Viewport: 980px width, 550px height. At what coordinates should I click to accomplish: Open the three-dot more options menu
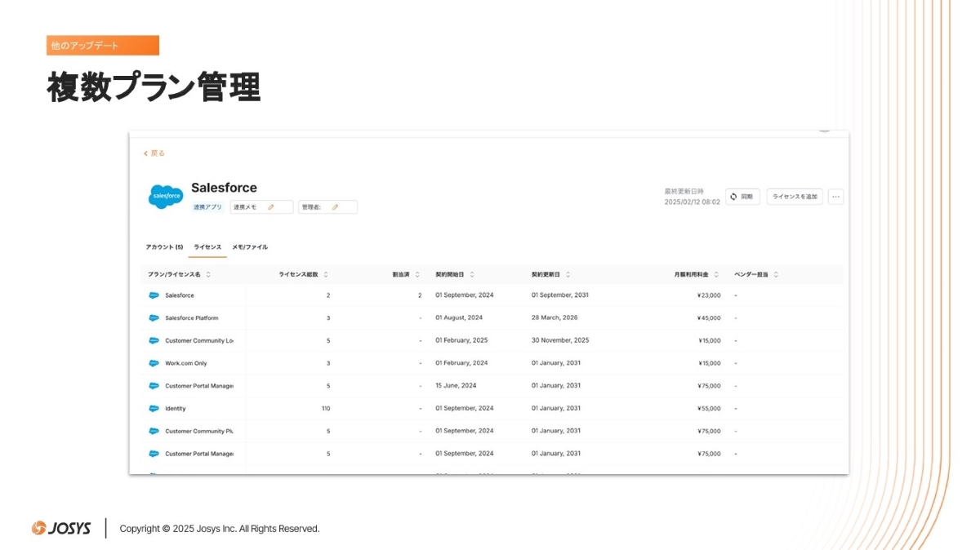835,197
